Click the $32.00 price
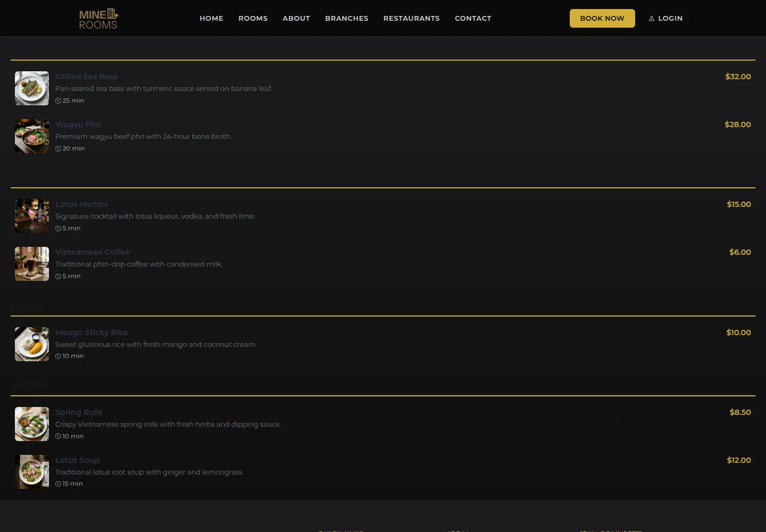Viewport: 766px width, 532px height. coord(738,77)
